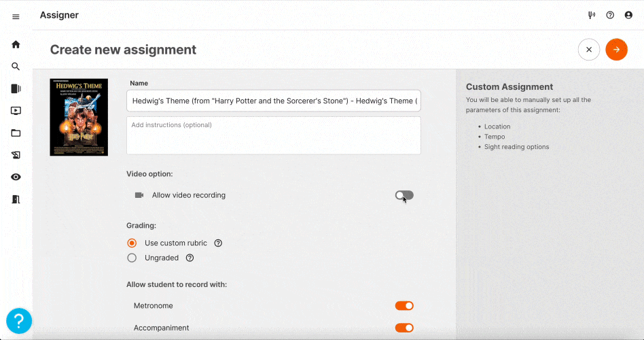Click the video player sidebar icon
Screen dimensions: 644x340
pos(16,111)
